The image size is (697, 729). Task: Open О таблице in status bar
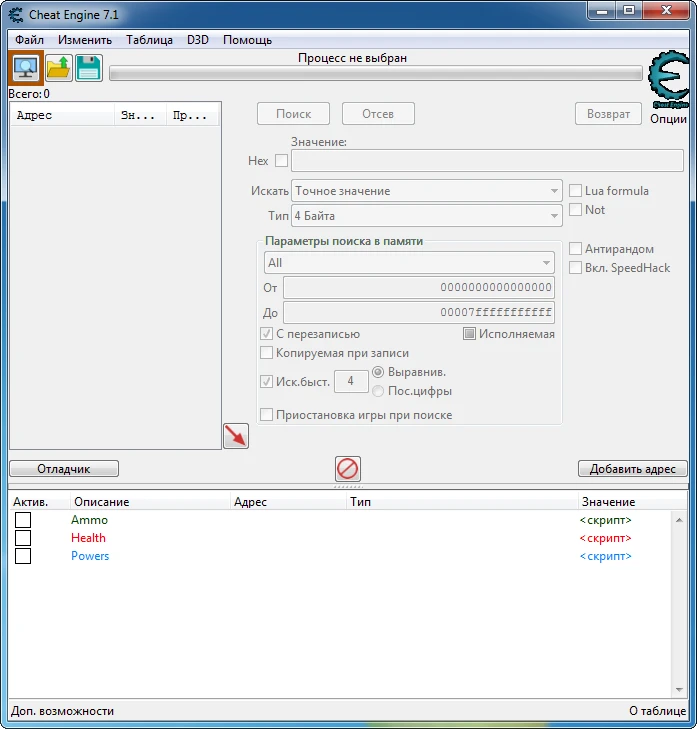657,711
